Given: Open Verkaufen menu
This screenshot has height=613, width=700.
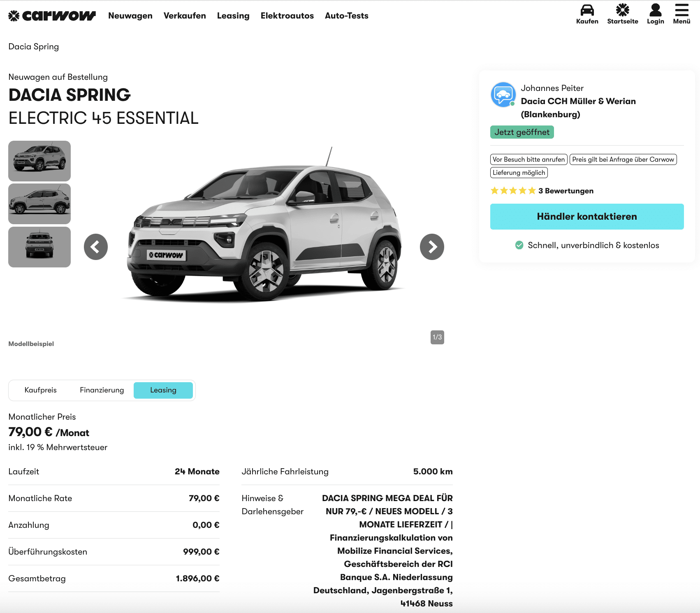Looking at the screenshot, I should point(185,16).
